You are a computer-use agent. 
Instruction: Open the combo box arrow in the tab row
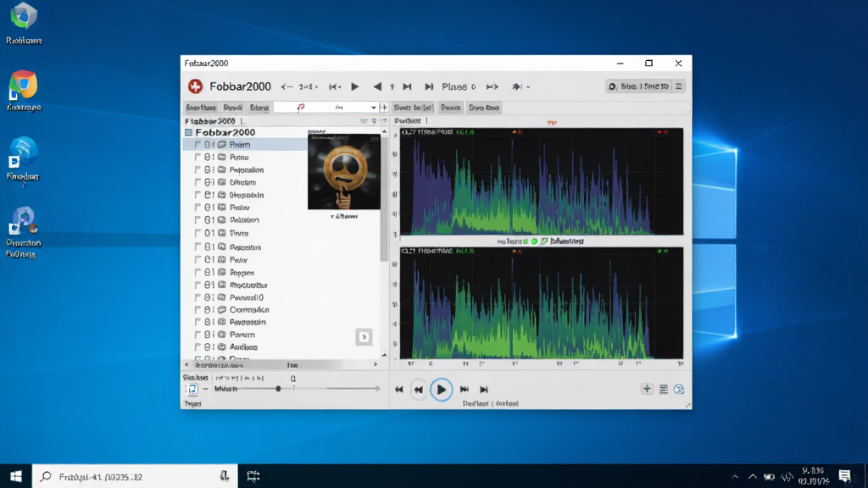(373, 108)
